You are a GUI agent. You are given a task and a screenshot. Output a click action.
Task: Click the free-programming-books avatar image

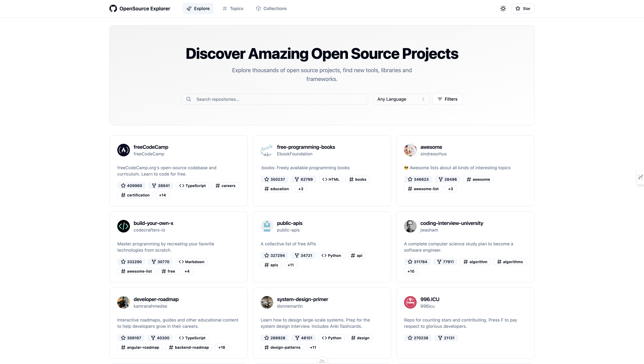click(x=267, y=150)
